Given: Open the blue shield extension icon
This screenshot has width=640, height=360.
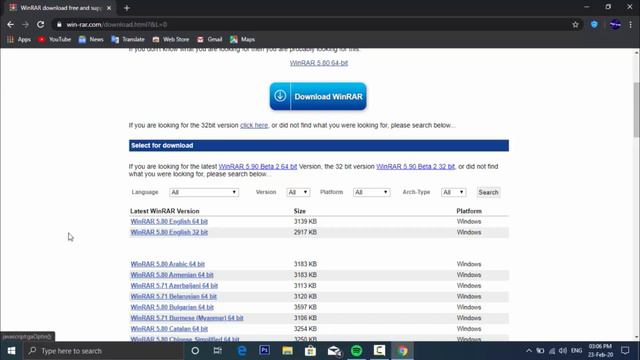Looking at the screenshot, I should [x=594, y=24].
